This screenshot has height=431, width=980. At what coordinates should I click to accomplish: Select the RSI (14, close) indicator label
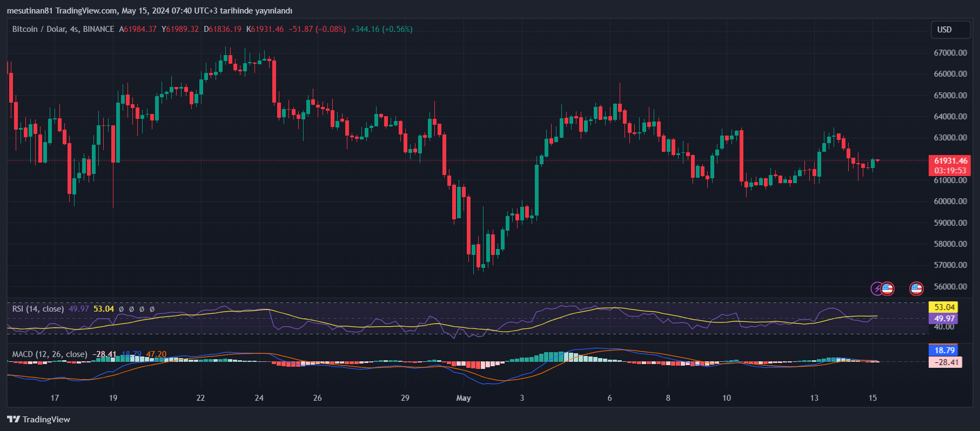(x=38, y=309)
